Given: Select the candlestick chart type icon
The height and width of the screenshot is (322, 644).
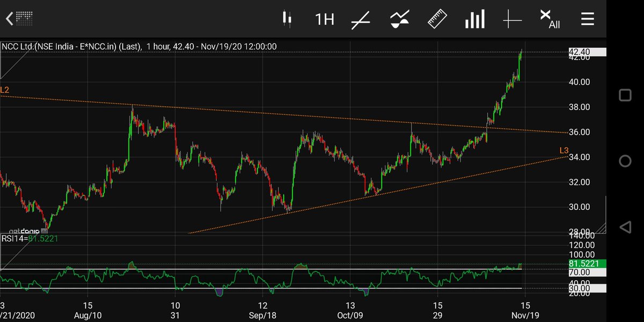Looking at the screenshot, I should (287, 18).
